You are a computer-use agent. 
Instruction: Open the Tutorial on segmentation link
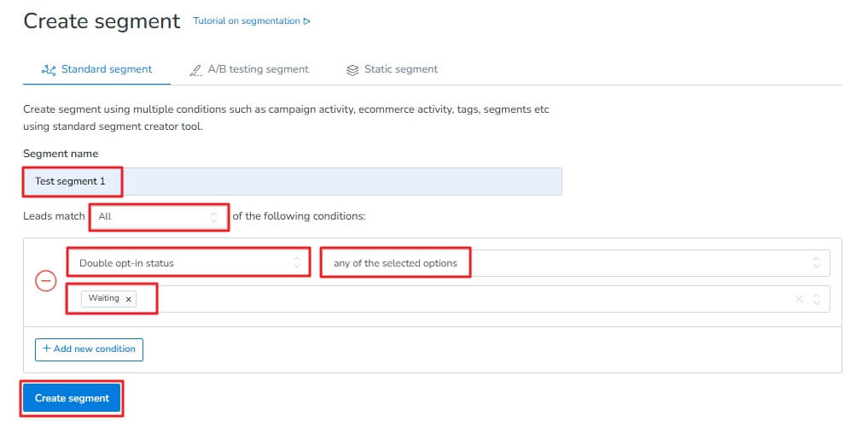[x=247, y=21]
